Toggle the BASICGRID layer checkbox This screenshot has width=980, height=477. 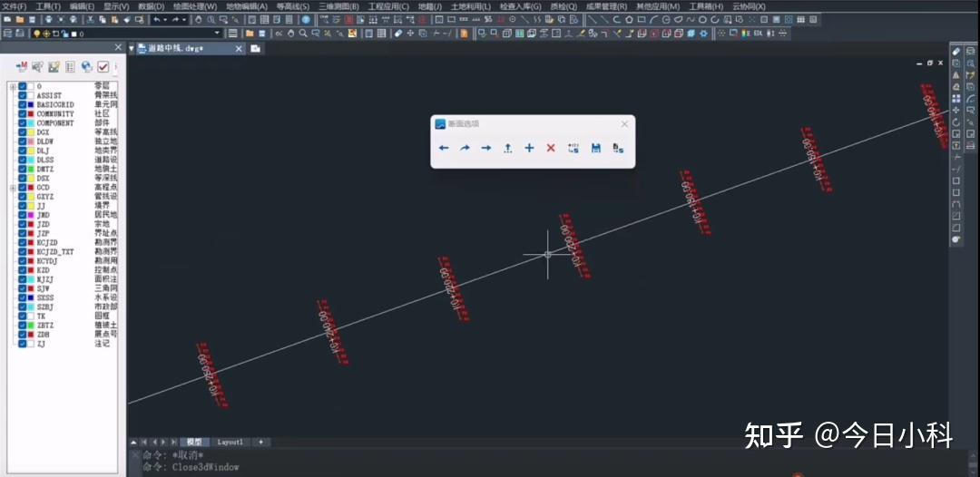coord(23,104)
